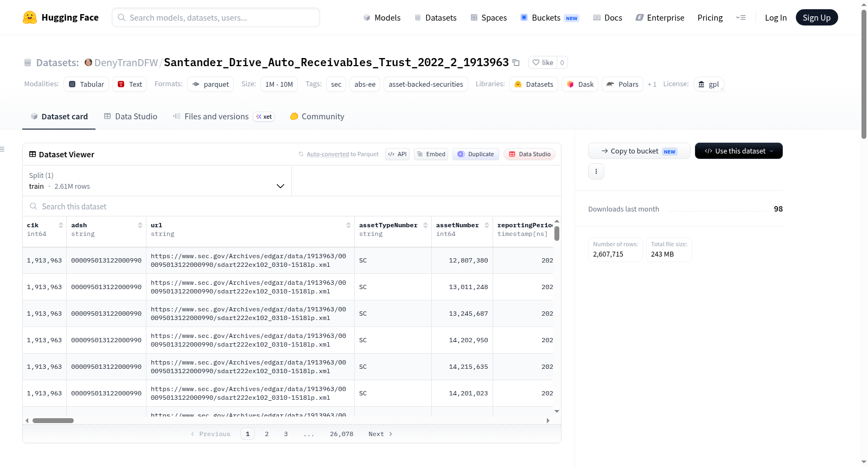Click the table's vertical scrollbar thumb
Screen dimensions: 868x467
557,234
